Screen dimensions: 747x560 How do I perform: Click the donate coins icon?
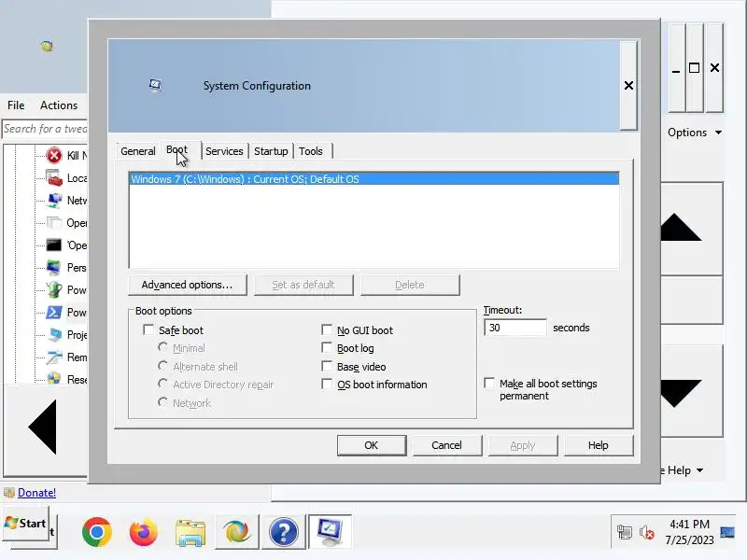(x=9, y=493)
